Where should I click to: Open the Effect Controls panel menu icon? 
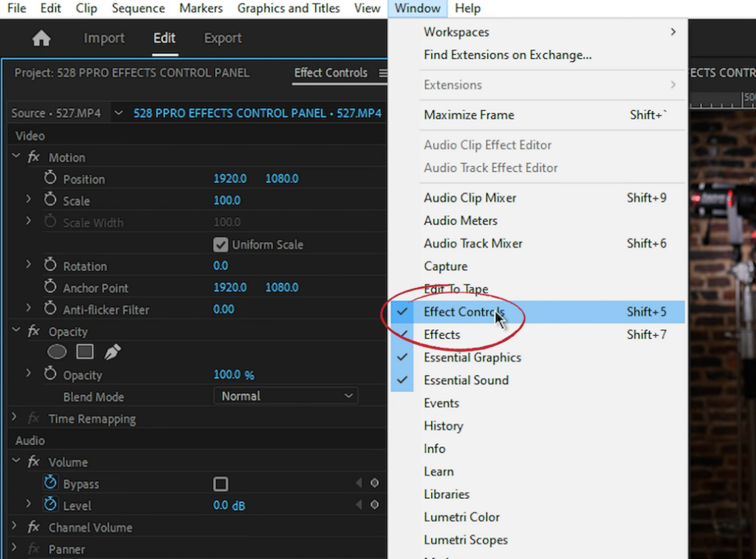(x=382, y=73)
